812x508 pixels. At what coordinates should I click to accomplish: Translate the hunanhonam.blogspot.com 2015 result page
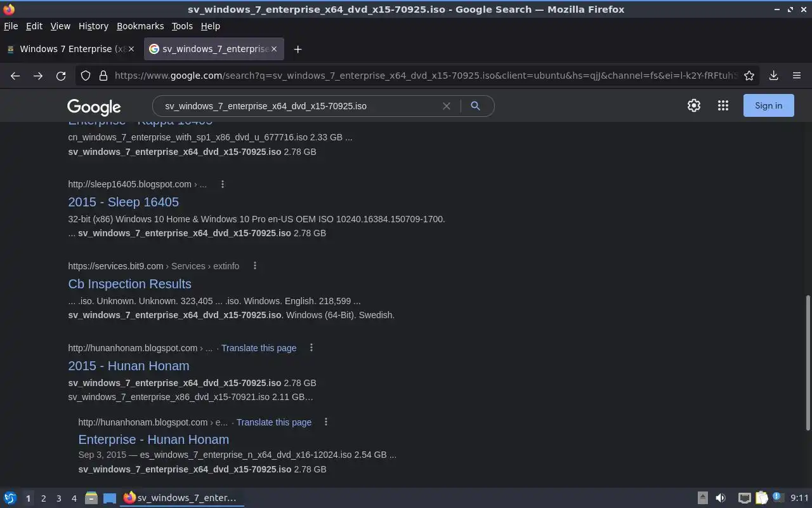[259, 348]
